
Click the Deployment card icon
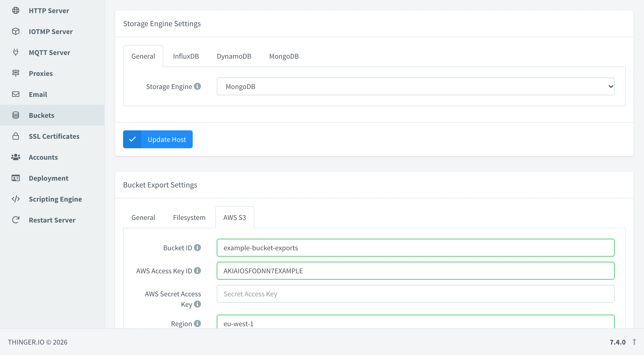pyautogui.click(x=16, y=178)
